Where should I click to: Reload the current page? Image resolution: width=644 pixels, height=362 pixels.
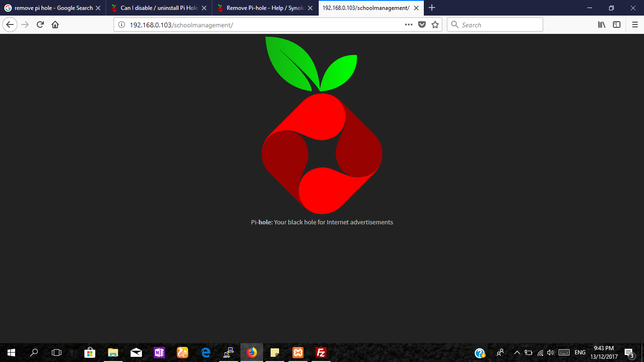coord(41,25)
